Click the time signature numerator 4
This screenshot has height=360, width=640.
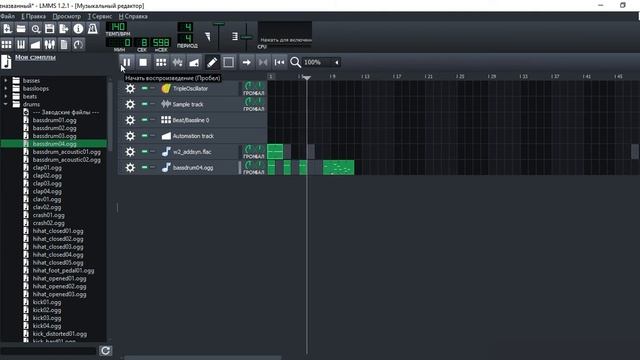click(186, 27)
